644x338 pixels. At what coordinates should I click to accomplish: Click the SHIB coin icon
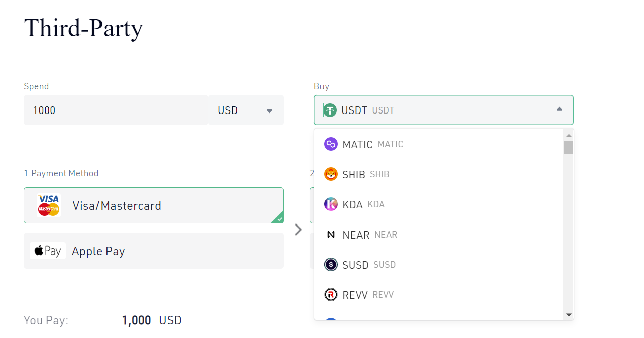click(331, 174)
